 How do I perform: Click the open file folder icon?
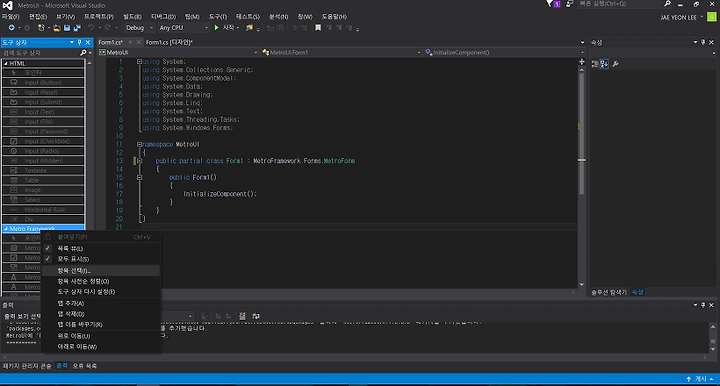coord(57,28)
